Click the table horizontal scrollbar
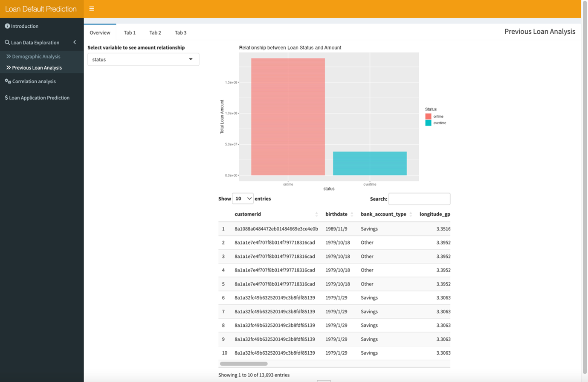The height and width of the screenshot is (382, 588). click(244, 364)
